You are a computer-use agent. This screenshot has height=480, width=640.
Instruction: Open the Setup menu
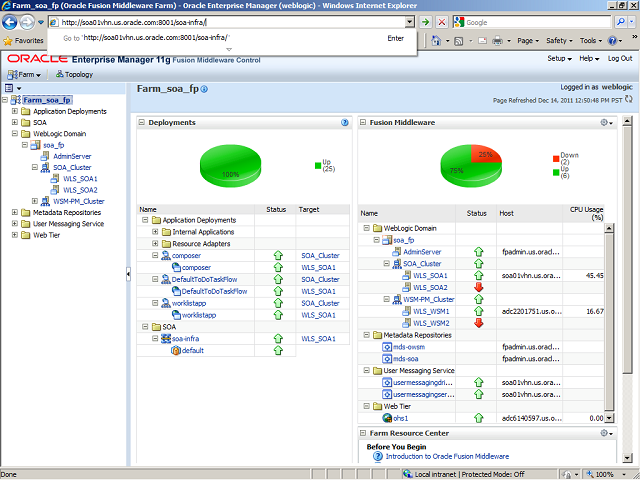(x=559, y=59)
